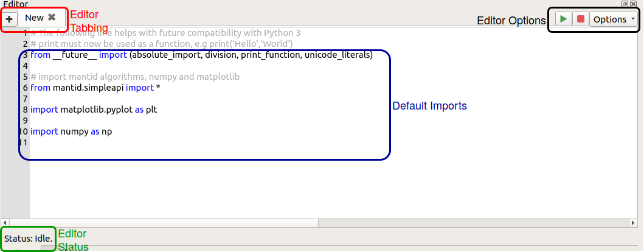Click the horizontal scrollbar left arrow
Viewport: 644px width, 252px height.
(5, 223)
